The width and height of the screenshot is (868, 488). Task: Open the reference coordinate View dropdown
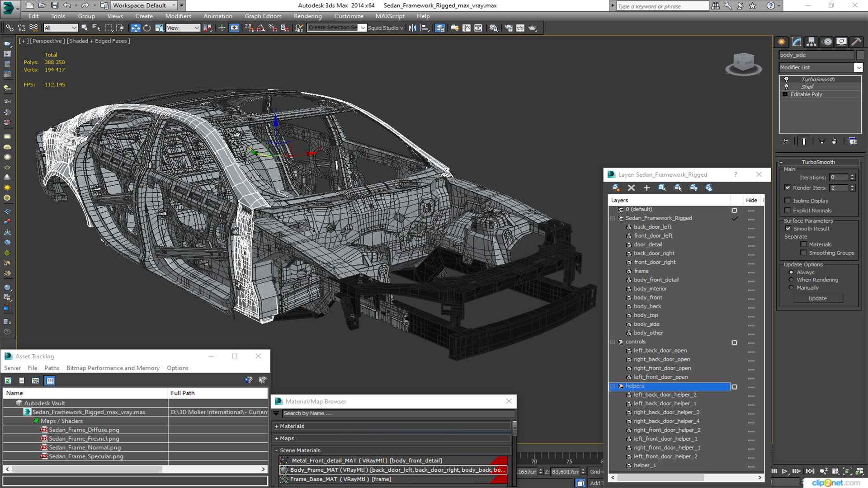point(183,28)
